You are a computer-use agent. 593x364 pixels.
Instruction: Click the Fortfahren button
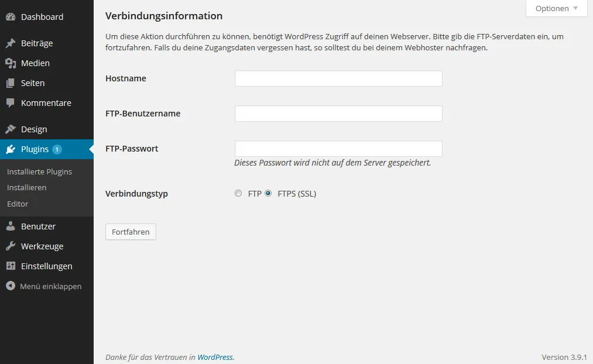[131, 232]
